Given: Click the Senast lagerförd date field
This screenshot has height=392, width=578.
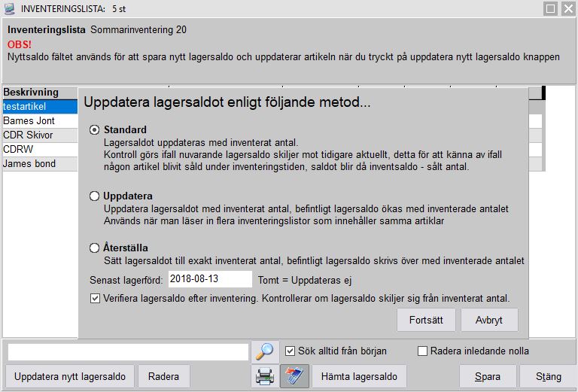Looking at the screenshot, I should pos(209,279).
